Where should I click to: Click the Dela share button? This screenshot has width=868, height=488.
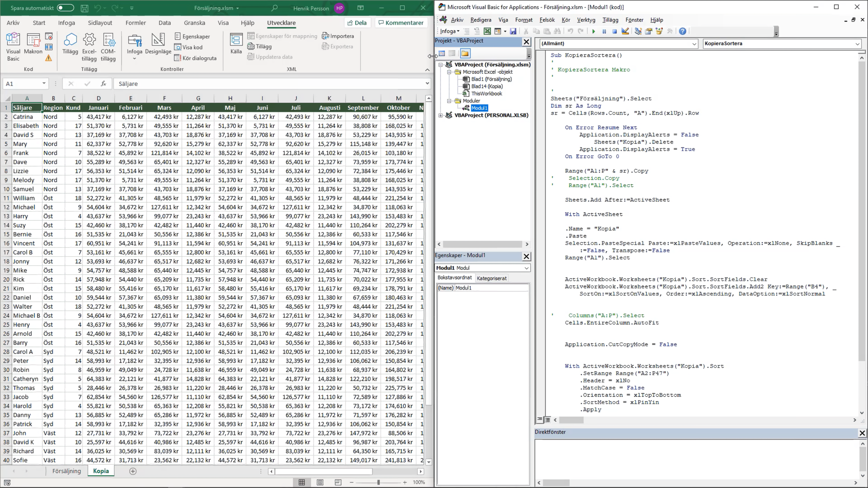coord(356,23)
